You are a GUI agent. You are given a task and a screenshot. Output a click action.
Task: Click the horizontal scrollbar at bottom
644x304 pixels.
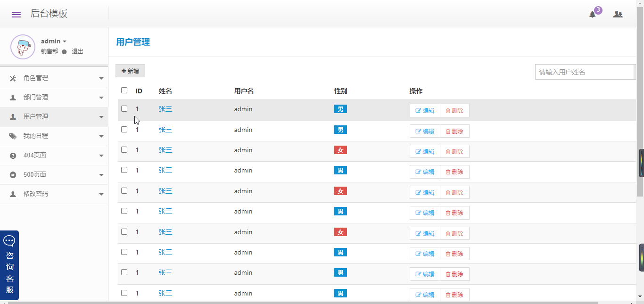(x=302, y=302)
